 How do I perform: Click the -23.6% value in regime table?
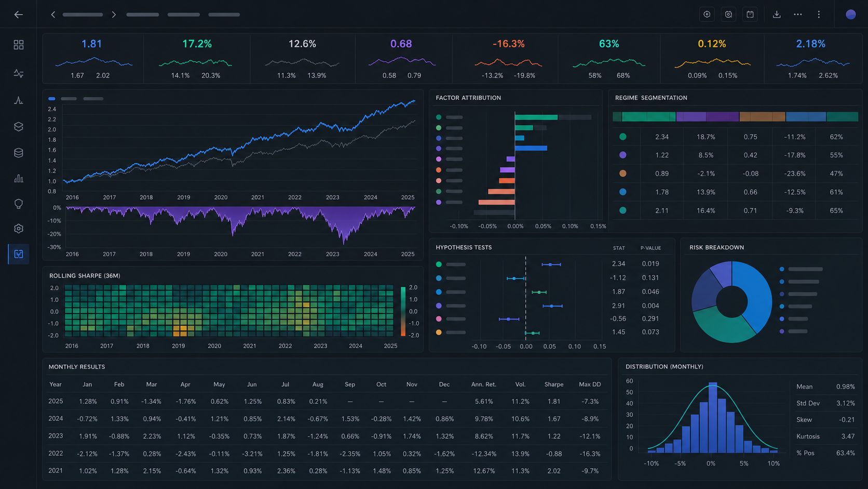795,174
